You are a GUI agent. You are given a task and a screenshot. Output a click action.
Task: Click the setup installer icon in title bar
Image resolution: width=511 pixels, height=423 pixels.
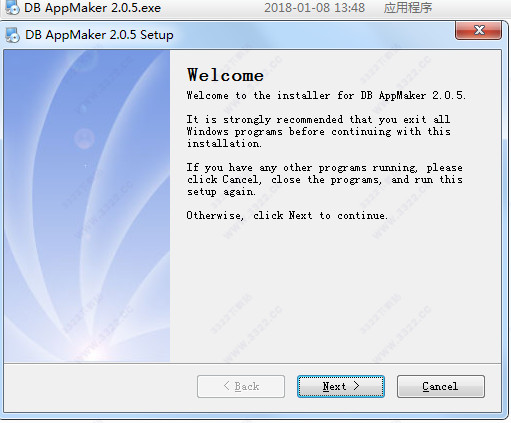coord(12,35)
